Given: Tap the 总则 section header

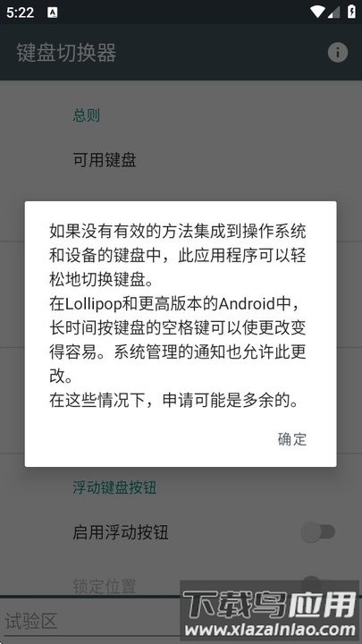Looking at the screenshot, I should tap(86, 115).
